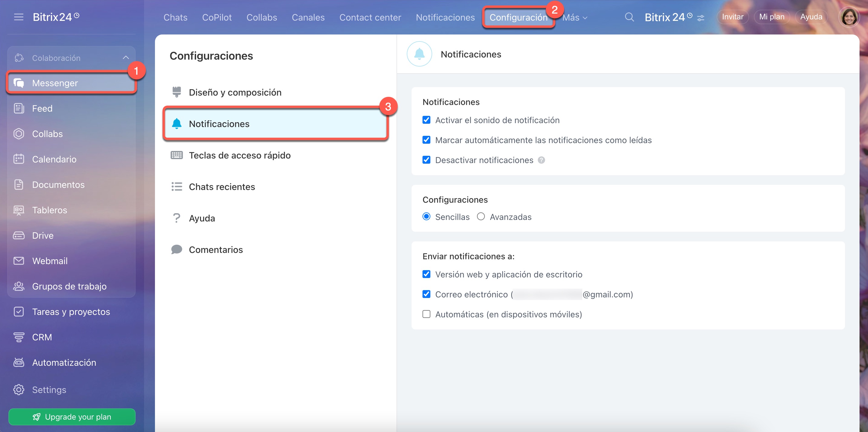Click the Collabs hexagon sidebar icon

coord(19,134)
